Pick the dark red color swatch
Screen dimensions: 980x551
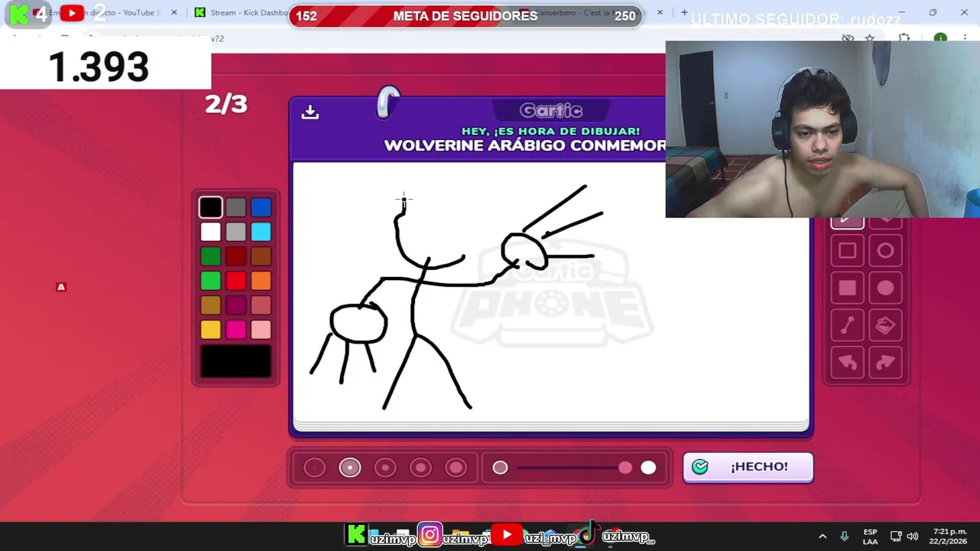click(236, 256)
